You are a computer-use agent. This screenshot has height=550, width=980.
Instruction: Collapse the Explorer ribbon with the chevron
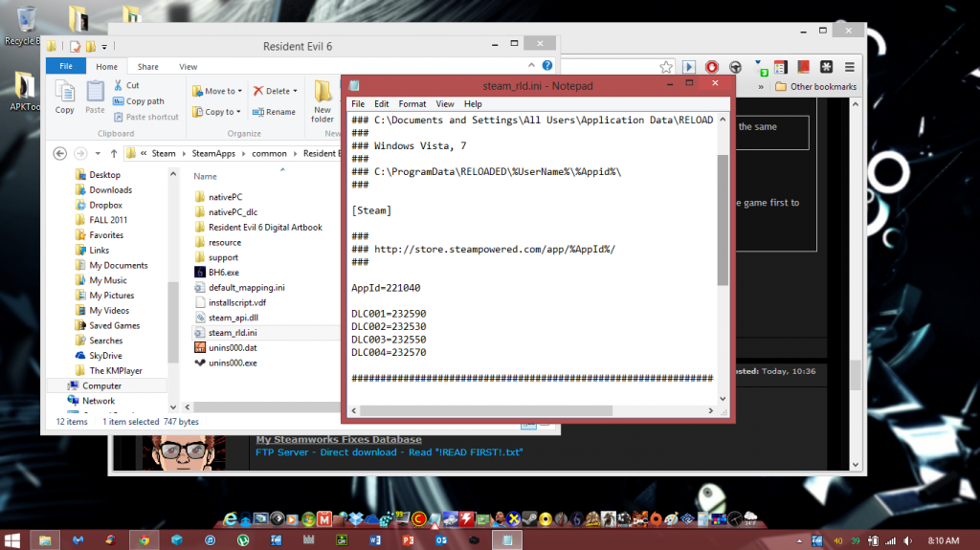[x=531, y=65]
